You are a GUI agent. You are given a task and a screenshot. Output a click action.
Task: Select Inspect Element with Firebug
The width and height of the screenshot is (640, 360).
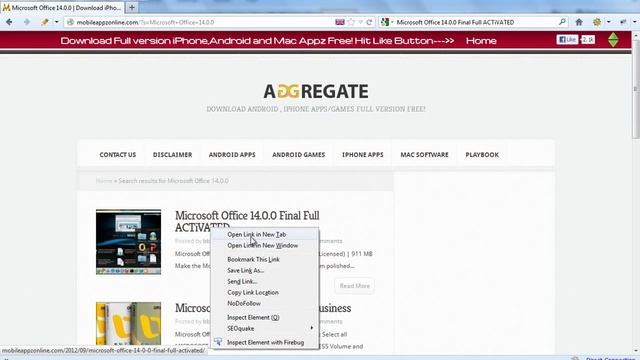tap(264, 342)
